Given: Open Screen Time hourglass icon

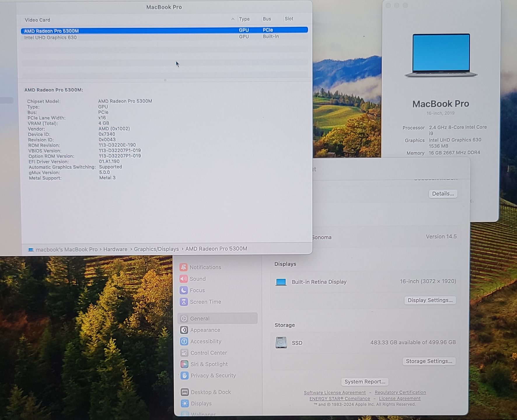Looking at the screenshot, I should [x=184, y=302].
